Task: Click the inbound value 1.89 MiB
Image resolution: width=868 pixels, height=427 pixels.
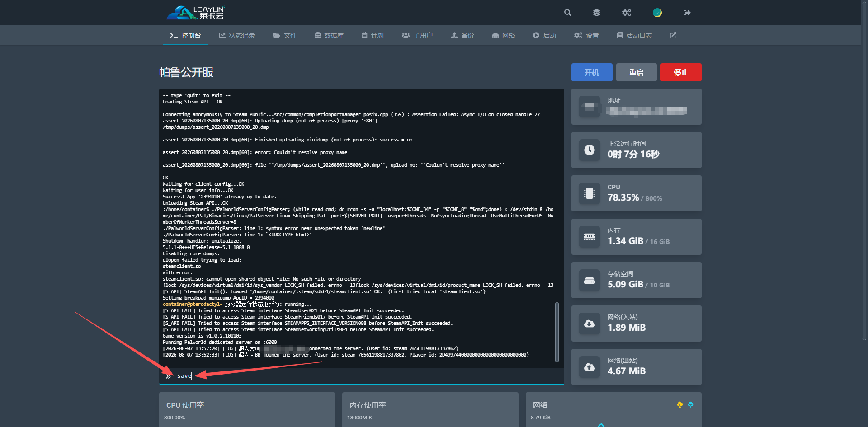Action: coord(627,328)
